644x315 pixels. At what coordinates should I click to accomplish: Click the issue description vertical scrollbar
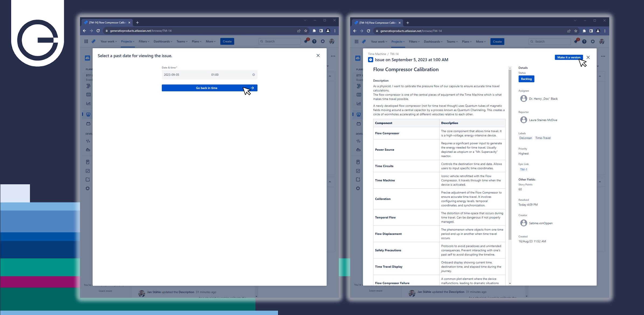pos(510,154)
